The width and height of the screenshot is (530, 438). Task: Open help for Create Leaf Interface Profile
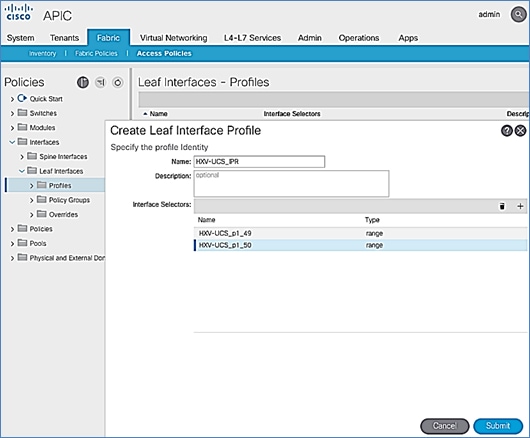pyautogui.click(x=507, y=130)
